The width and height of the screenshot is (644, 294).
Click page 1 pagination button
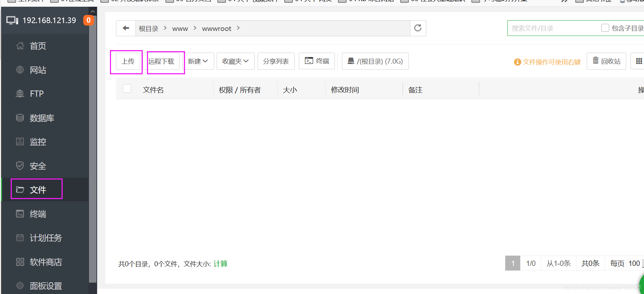pyautogui.click(x=513, y=263)
